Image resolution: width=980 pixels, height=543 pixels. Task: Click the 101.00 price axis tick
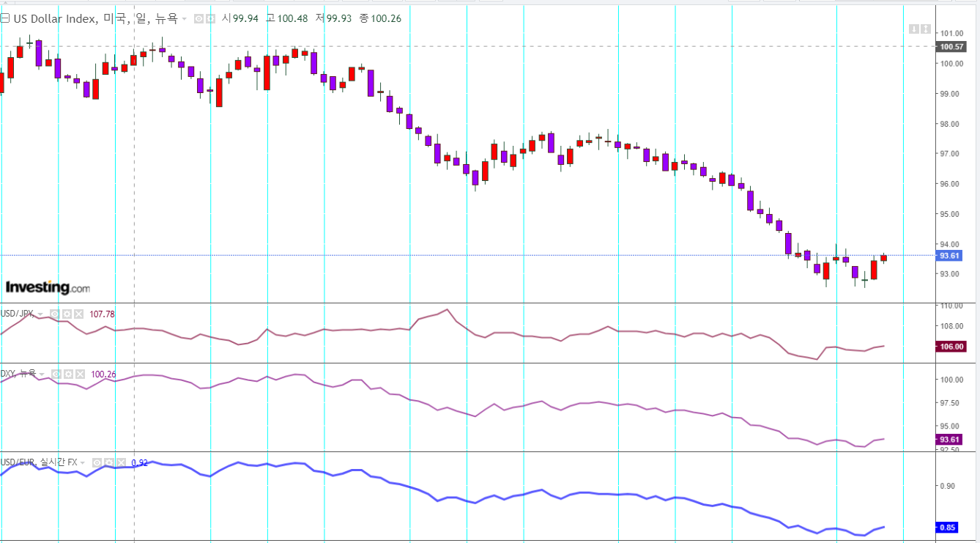(x=952, y=34)
